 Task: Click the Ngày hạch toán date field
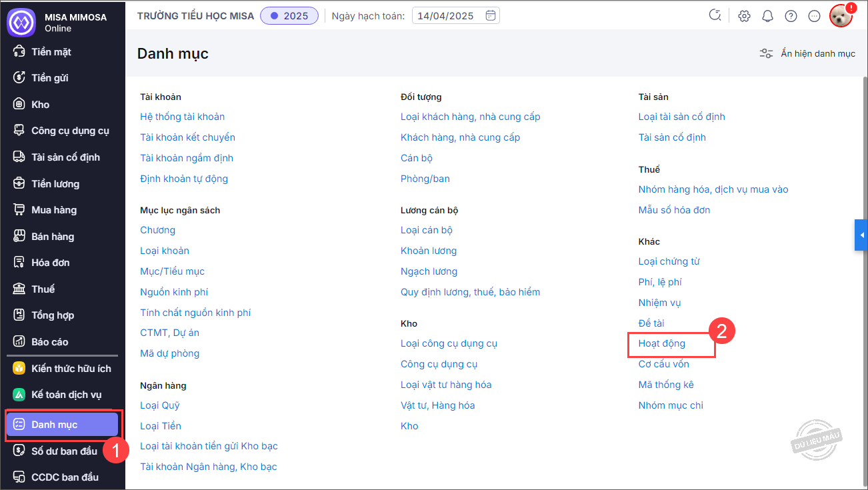447,16
